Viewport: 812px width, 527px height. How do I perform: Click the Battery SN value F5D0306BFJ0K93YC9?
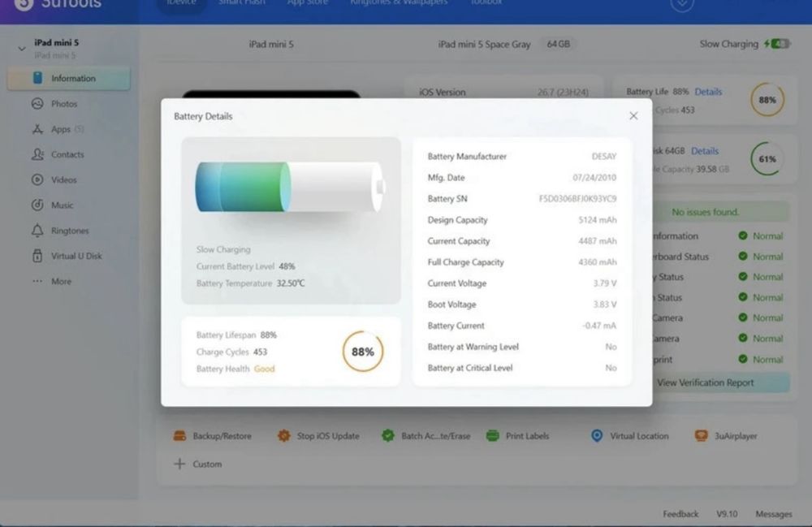tap(577, 199)
